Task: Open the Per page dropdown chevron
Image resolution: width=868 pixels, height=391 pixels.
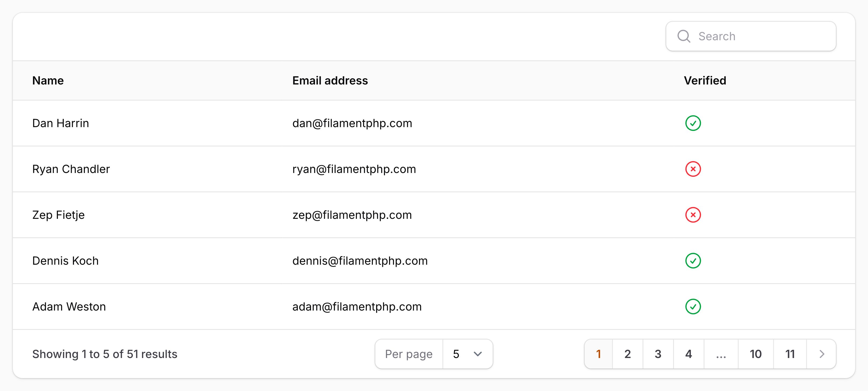Action: pyautogui.click(x=477, y=354)
